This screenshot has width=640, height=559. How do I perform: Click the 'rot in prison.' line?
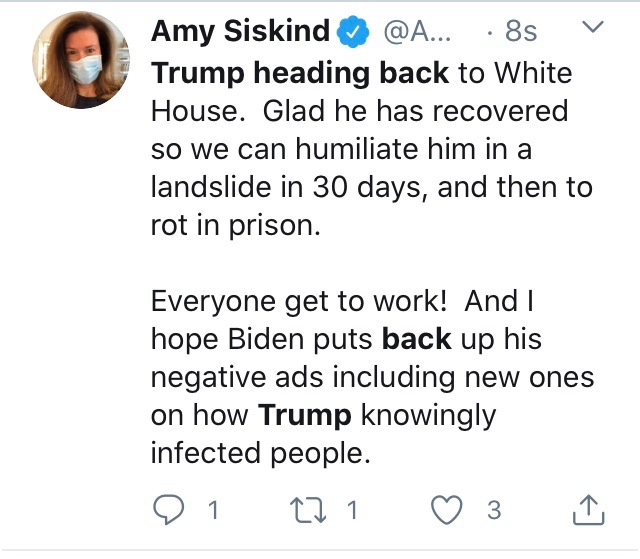click(x=236, y=225)
